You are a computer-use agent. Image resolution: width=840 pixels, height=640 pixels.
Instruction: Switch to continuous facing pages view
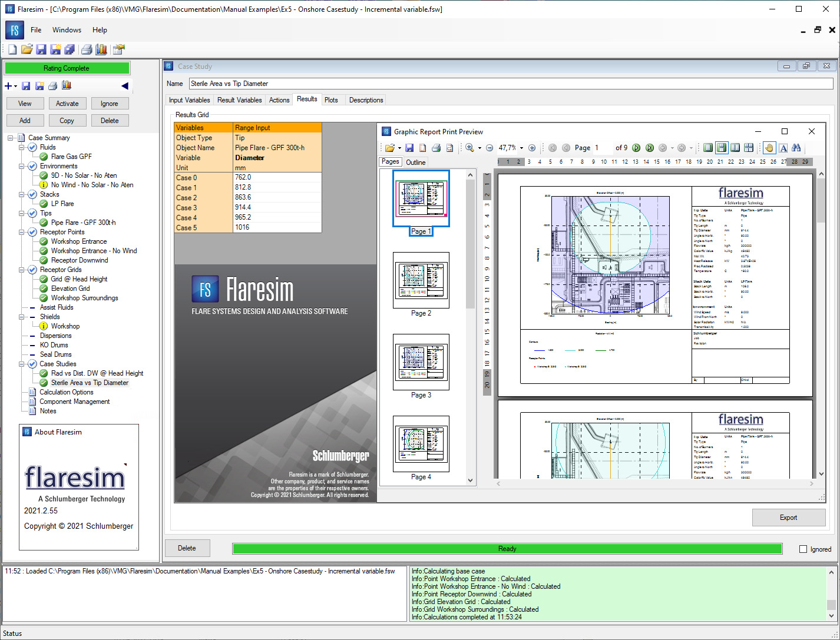pos(749,148)
